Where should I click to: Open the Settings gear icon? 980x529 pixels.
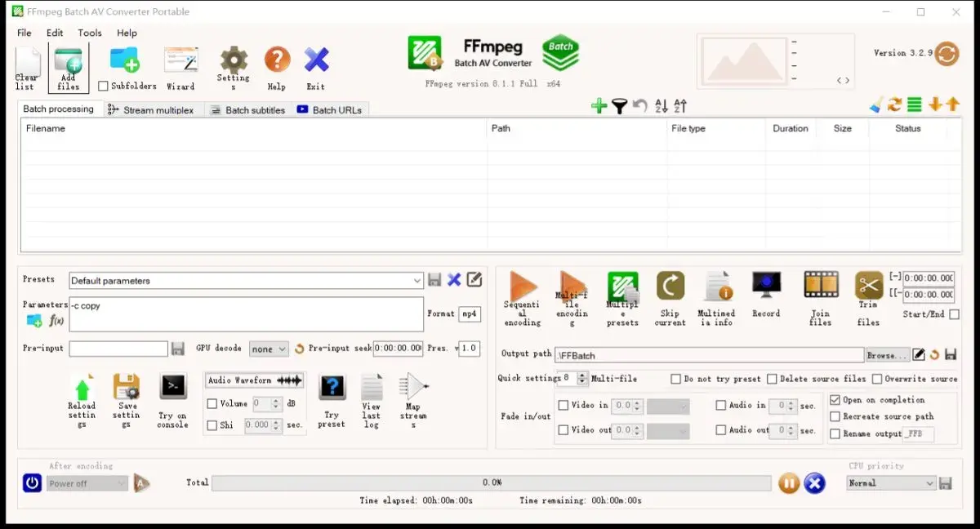tap(234, 60)
